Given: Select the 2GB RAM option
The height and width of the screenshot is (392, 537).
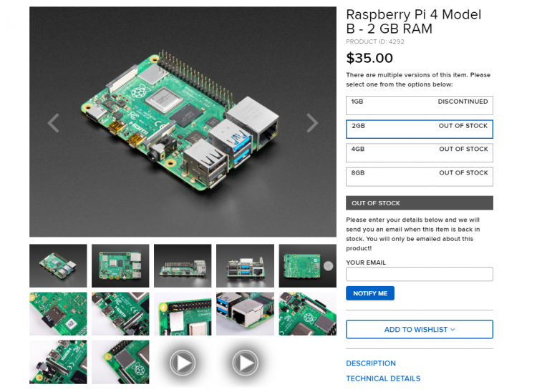Looking at the screenshot, I should 419,129.
